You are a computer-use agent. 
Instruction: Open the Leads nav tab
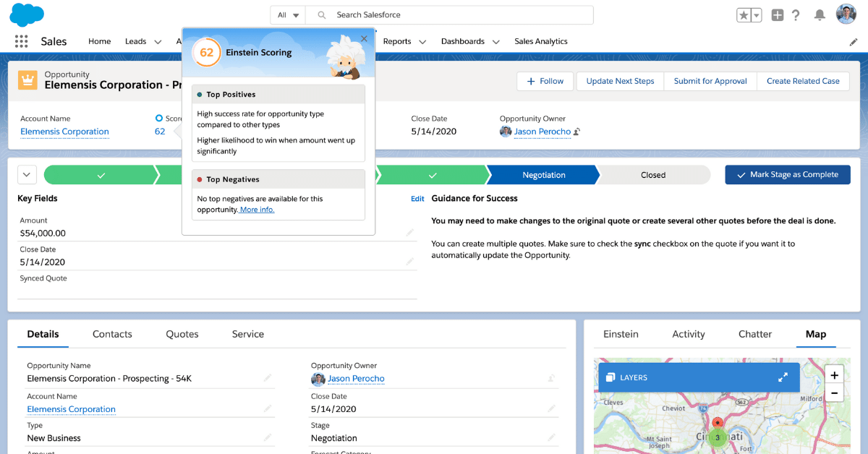click(136, 41)
